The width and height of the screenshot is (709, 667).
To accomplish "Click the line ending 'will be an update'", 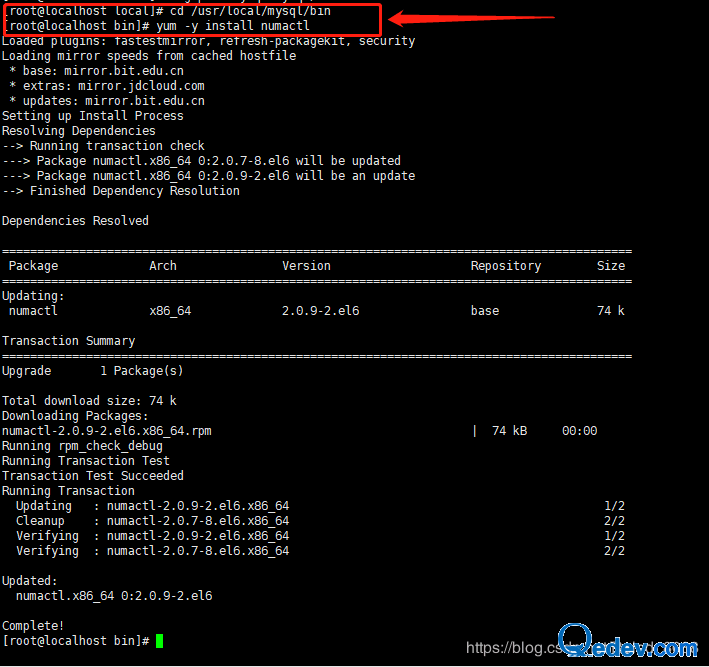I will pyautogui.click(x=208, y=175).
